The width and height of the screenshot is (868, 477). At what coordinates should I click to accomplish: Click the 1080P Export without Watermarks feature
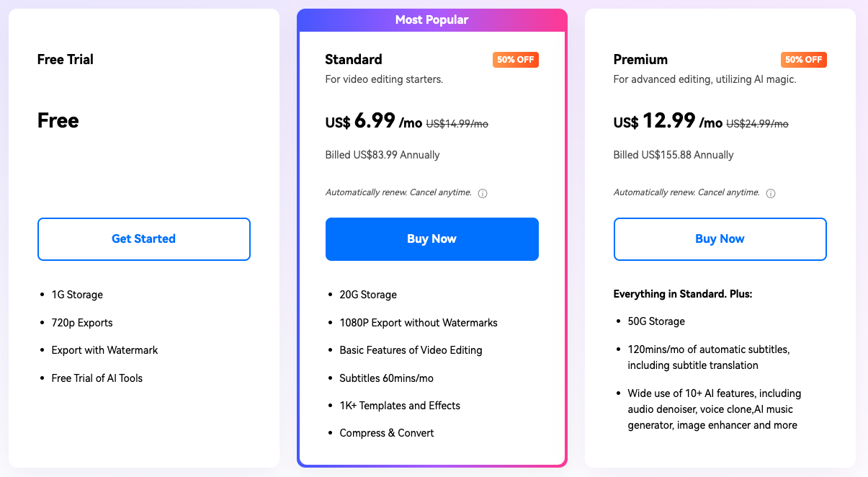pyautogui.click(x=419, y=323)
